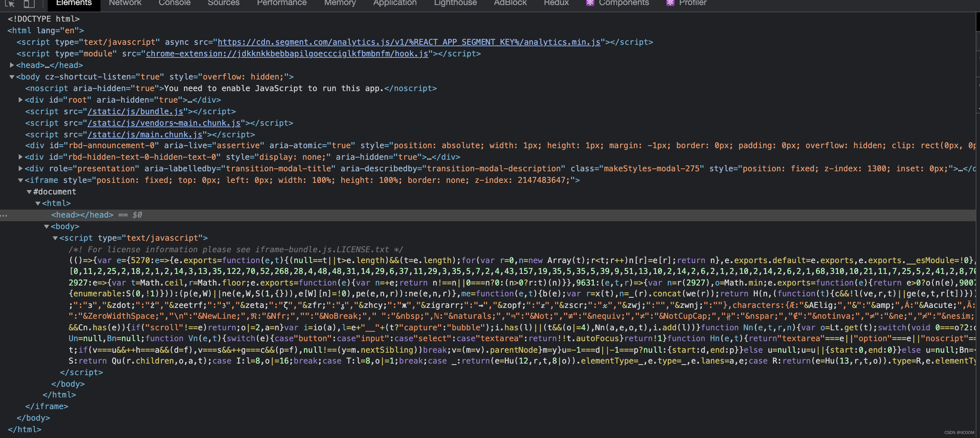Click the code line starting with Un=null,Bn=null
980x438 pixels.
pos(522,338)
